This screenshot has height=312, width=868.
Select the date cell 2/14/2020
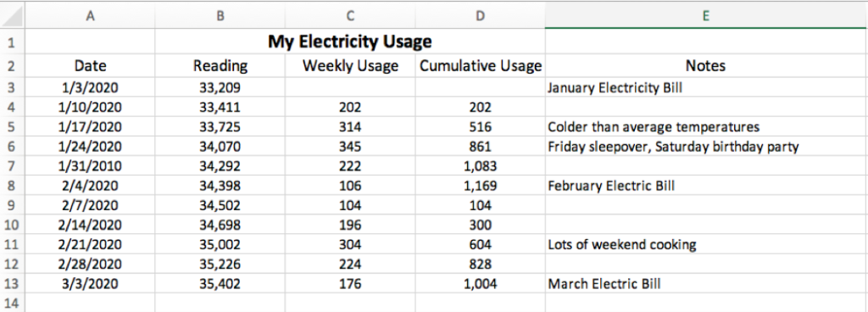tap(90, 226)
